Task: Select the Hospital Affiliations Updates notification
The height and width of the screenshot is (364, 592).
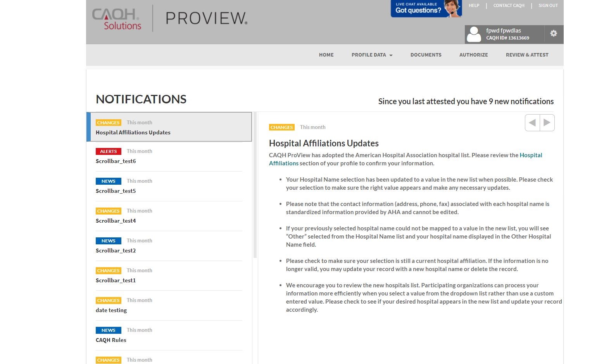Action: coord(169,127)
